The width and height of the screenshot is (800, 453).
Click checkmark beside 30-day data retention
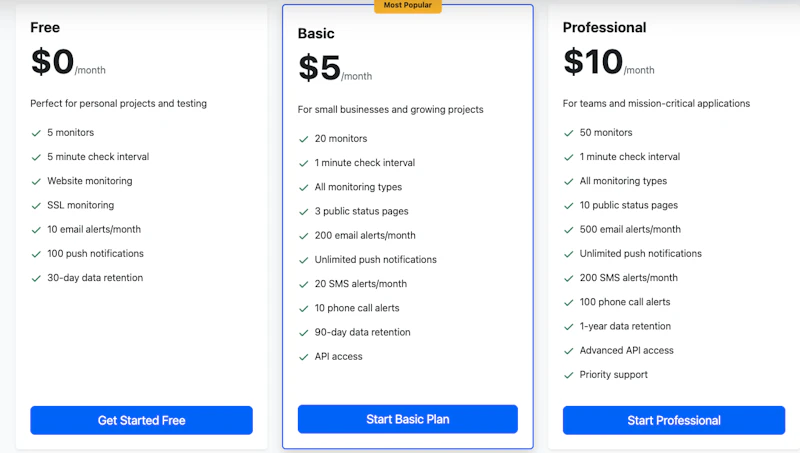36,279
